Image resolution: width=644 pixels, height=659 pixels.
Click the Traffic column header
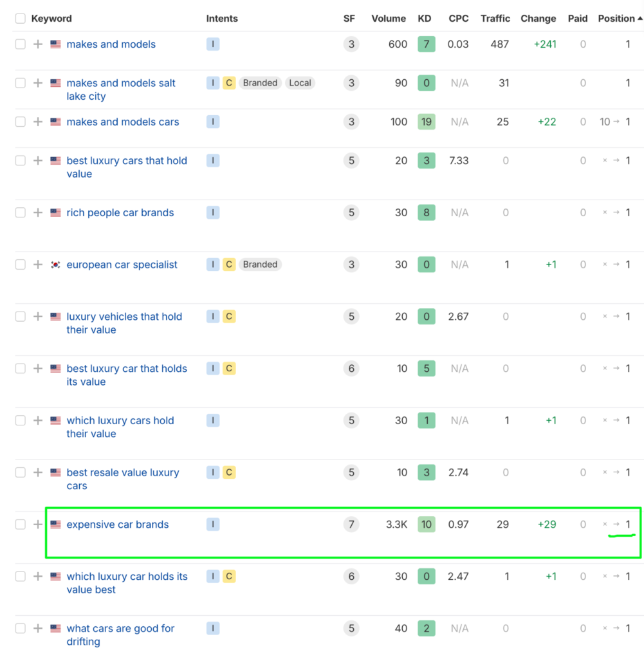(495, 19)
